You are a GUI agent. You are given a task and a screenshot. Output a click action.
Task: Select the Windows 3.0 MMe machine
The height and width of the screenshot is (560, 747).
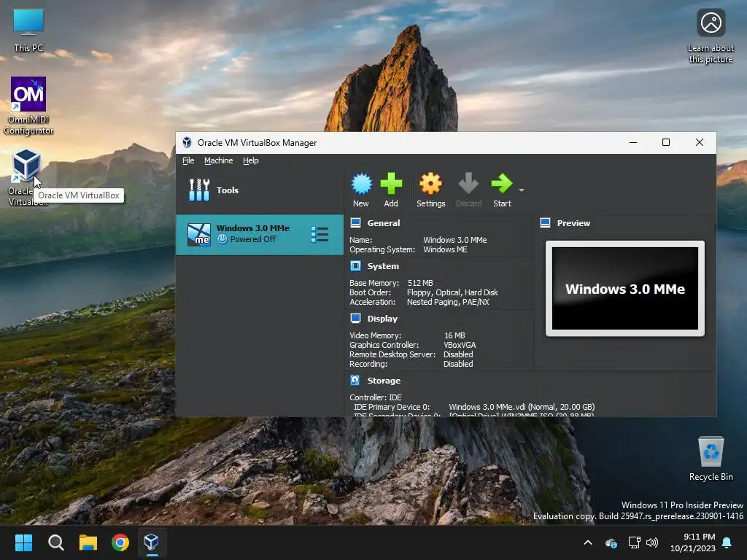coord(260,234)
